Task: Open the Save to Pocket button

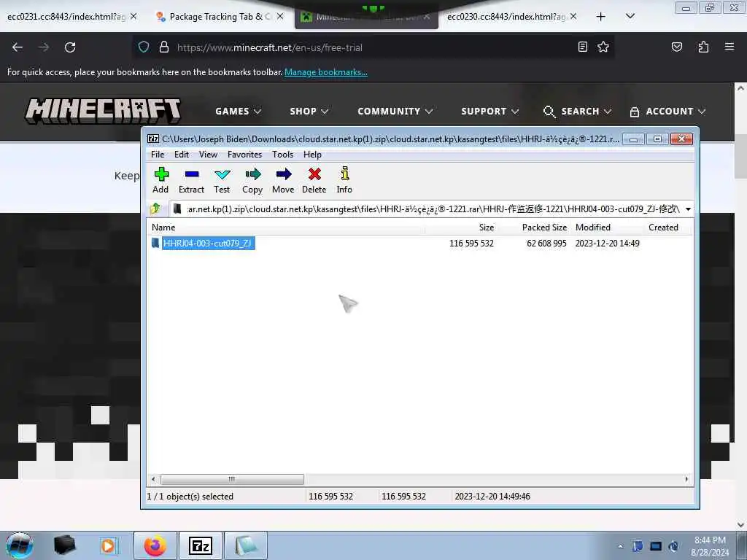Action: (676, 47)
